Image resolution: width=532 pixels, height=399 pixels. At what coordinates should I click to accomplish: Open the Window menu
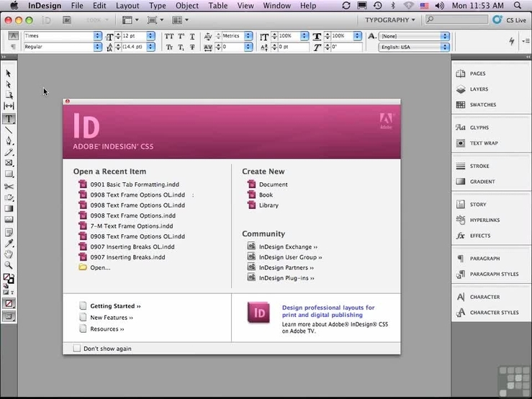(277, 6)
